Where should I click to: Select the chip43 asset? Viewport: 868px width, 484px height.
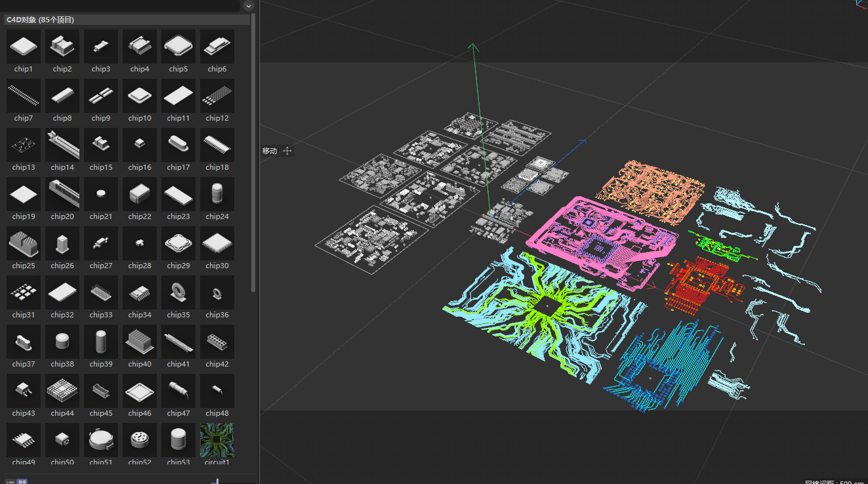24,391
